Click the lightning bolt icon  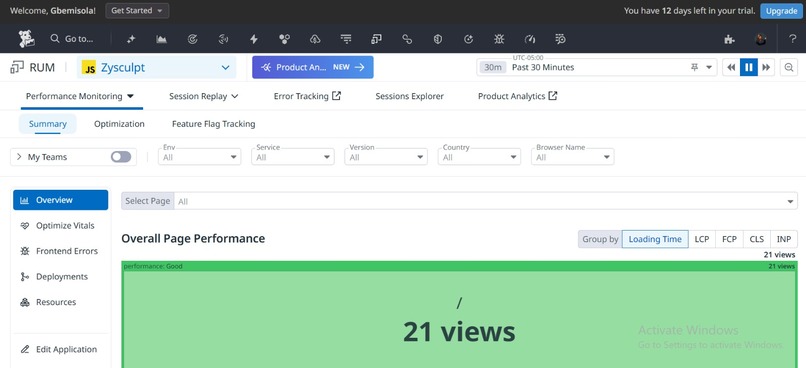coord(253,39)
